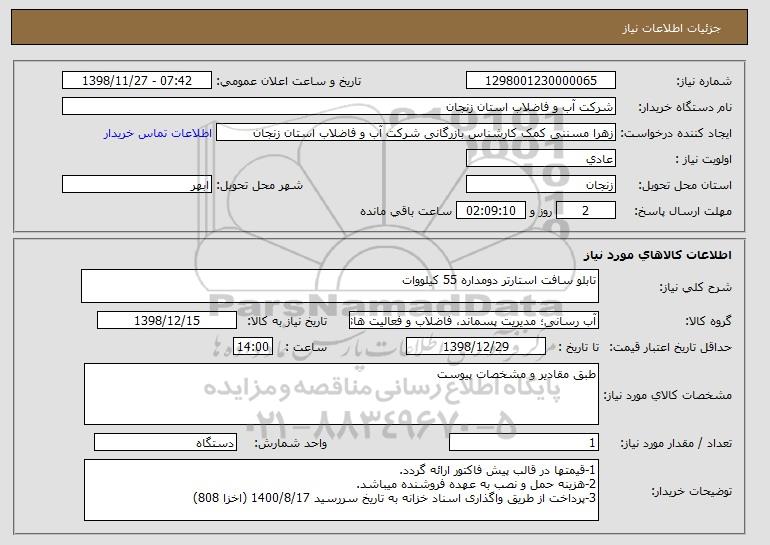Click the label واحد شمارش
This screenshot has width=770, height=545.
coord(290,443)
